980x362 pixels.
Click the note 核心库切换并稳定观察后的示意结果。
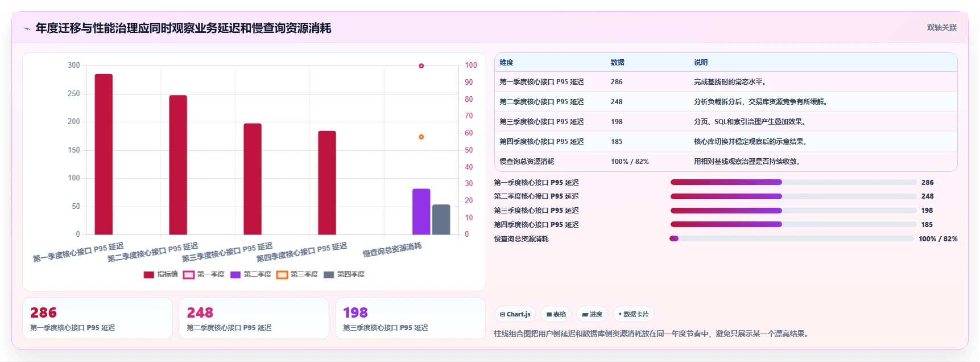pos(751,142)
